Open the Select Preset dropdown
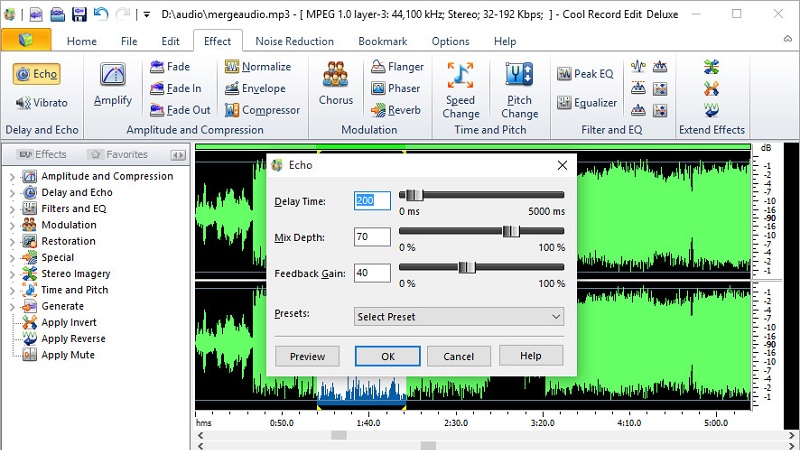 [459, 316]
